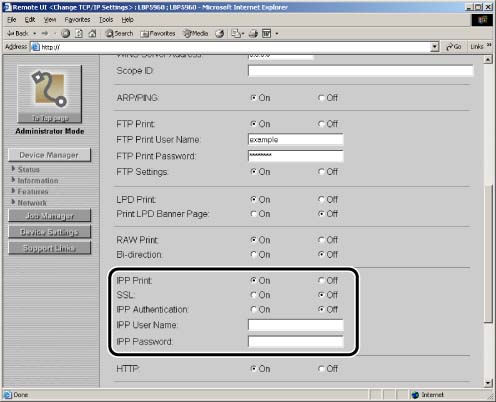
Task: Click the Refresh toolbar icon
Action: click(x=79, y=33)
